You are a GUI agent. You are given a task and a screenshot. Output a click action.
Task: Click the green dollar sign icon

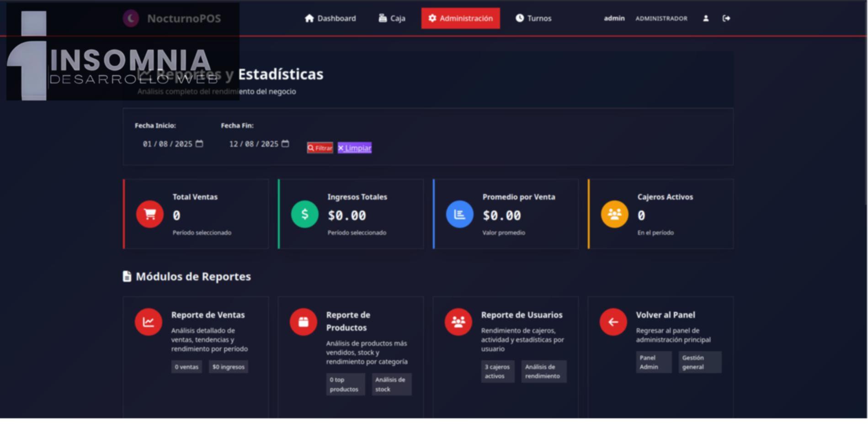[305, 214]
